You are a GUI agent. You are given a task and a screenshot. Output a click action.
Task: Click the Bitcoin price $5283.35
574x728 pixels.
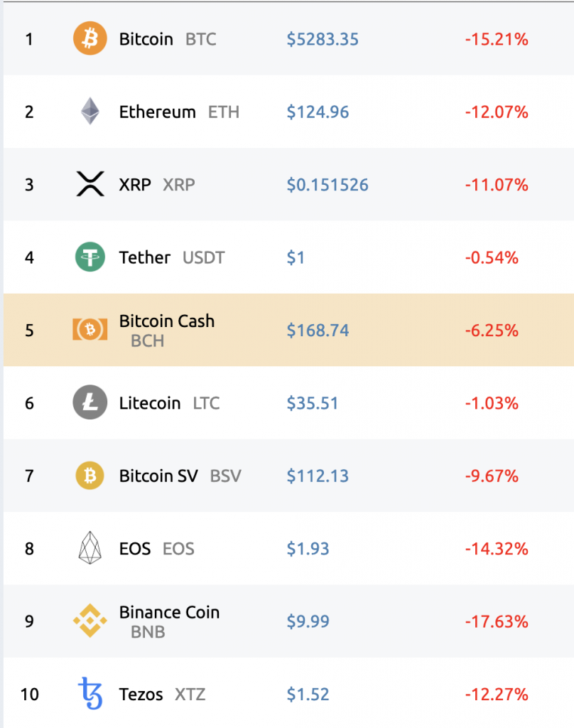(x=323, y=39)
